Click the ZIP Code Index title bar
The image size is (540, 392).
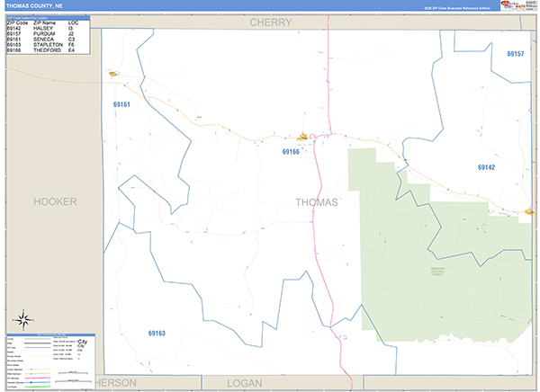(x=49, y=18)
